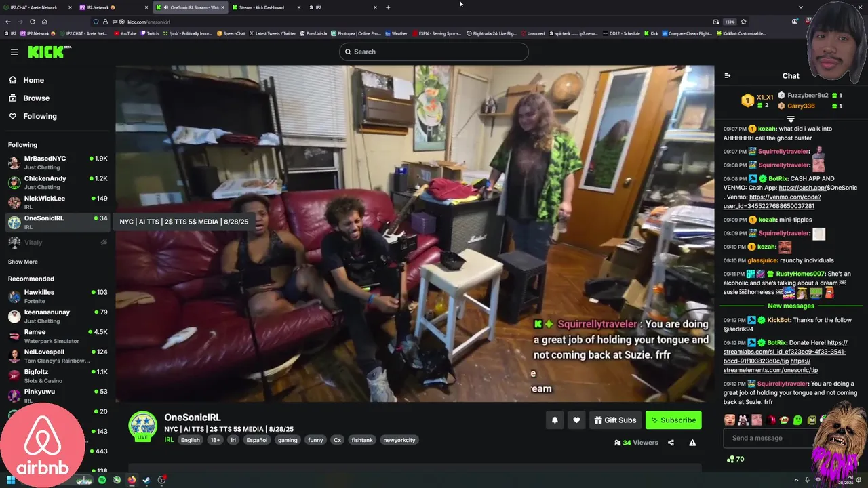Switch to the IP2.CHAT - Arete Network tab
This screenshot has width=868, height=488.
38,7
